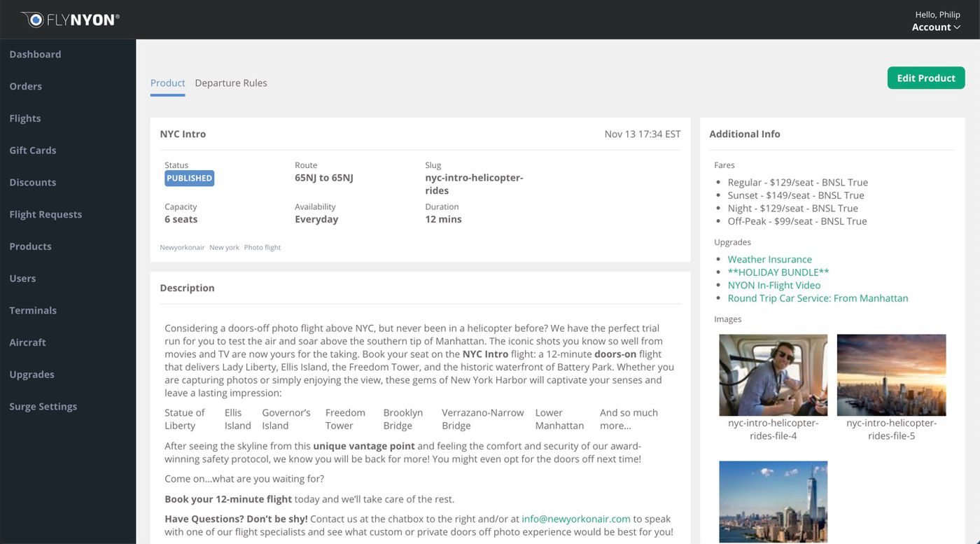Go to Orders in the sidebar
980x544 pixels.
coord(25,86)
